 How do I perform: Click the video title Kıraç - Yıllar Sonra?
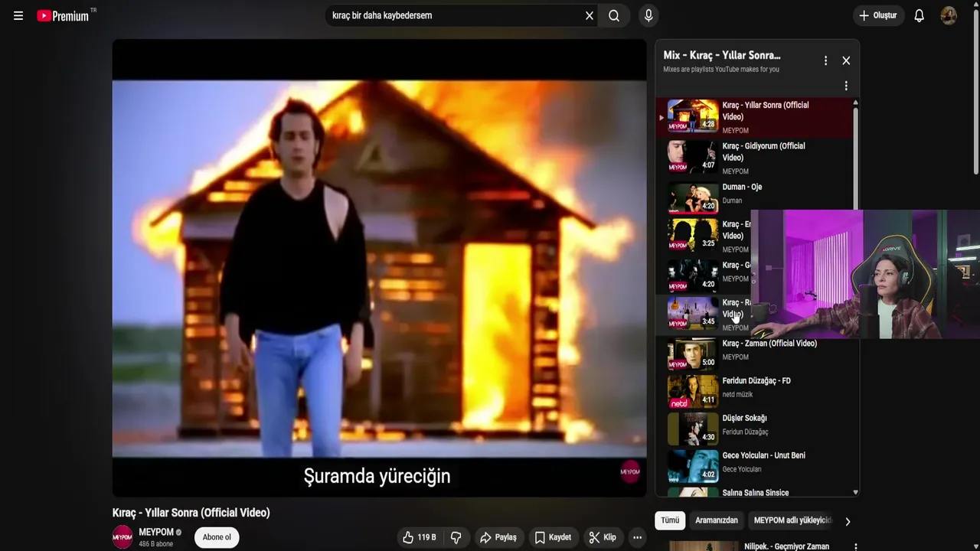tap(191, 513)
